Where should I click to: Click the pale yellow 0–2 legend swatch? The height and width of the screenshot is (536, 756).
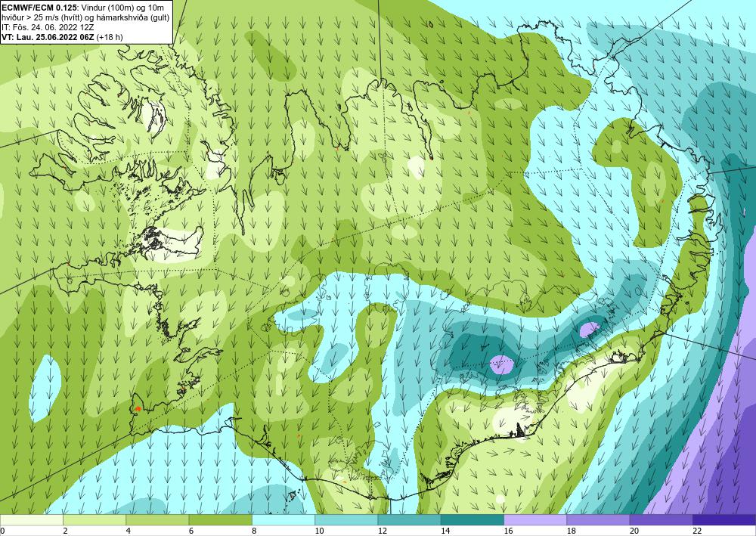point(32,519)
